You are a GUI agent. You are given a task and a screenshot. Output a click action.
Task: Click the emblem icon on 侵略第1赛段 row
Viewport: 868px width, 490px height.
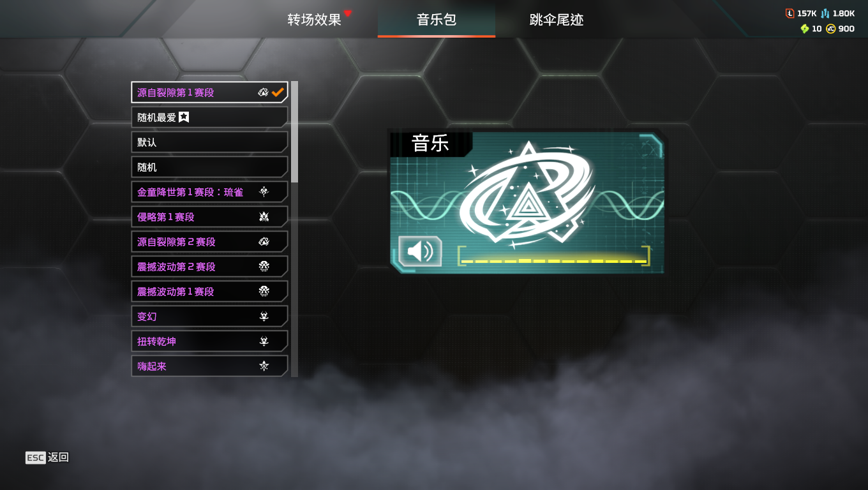click(264, 217)
